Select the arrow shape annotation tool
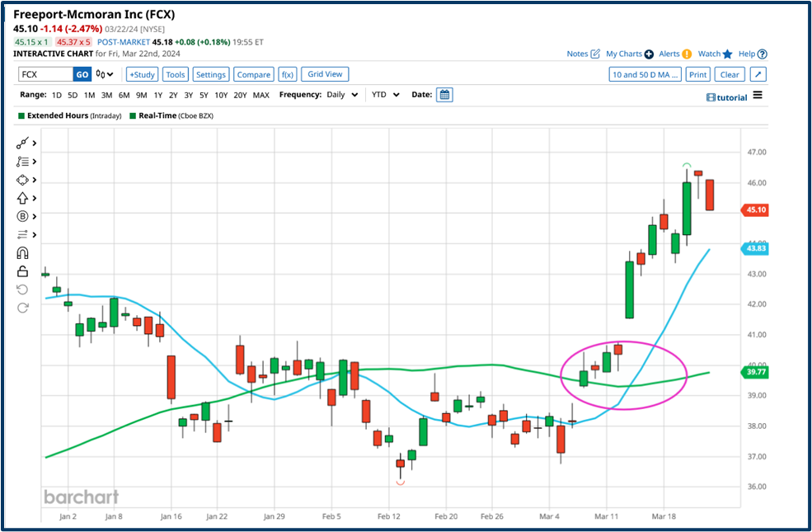 23,198
